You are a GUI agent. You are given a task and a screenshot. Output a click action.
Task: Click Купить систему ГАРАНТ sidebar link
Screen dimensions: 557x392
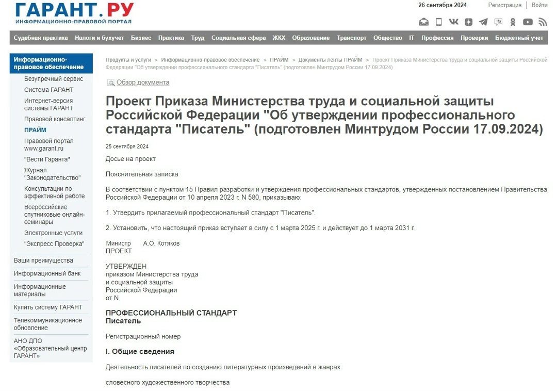(48, 307)
